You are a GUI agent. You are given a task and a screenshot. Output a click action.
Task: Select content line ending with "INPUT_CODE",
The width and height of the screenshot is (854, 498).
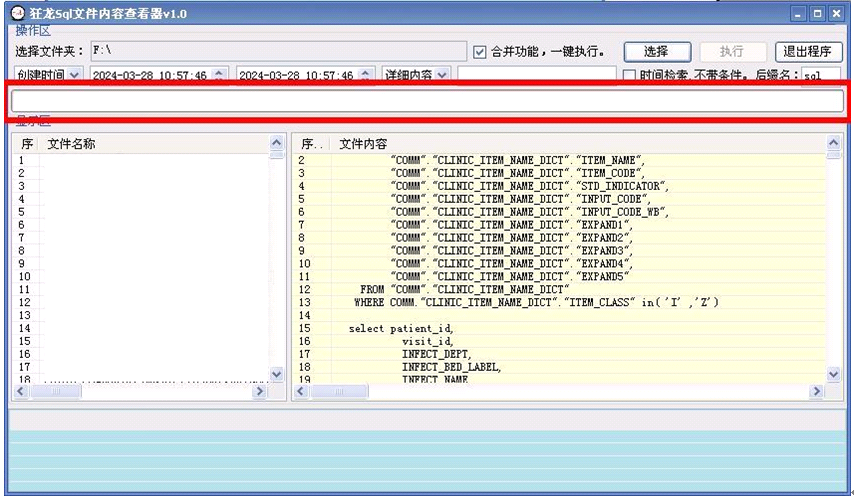pyautogui.click(x=560, y=199)
